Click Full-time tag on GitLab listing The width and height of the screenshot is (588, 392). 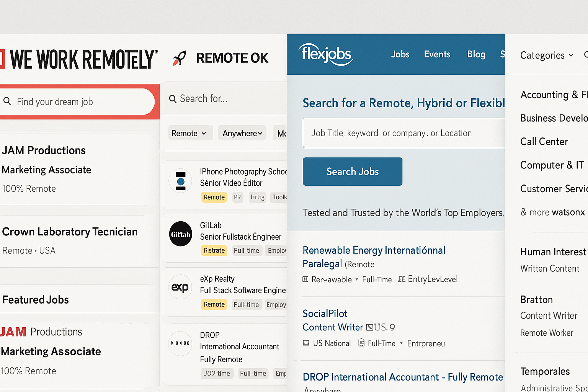point(247,250)
